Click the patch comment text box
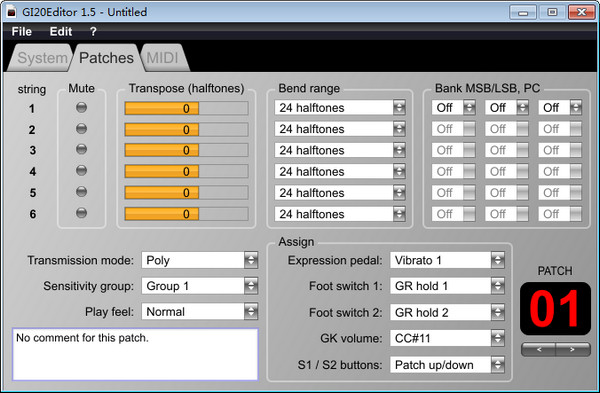The width and height of the screenshot is (600, 393). pos(135,354)
